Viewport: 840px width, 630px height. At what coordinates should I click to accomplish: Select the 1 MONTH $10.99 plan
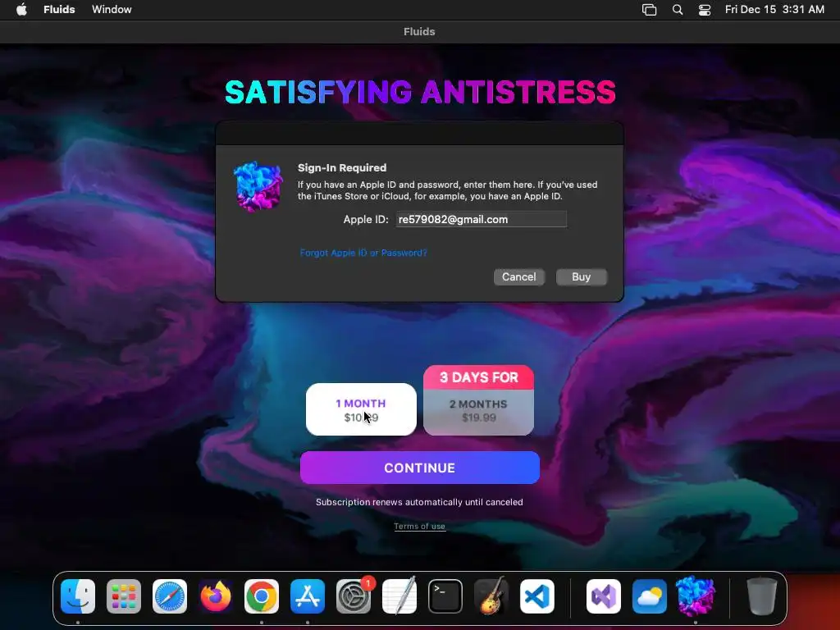361,409
